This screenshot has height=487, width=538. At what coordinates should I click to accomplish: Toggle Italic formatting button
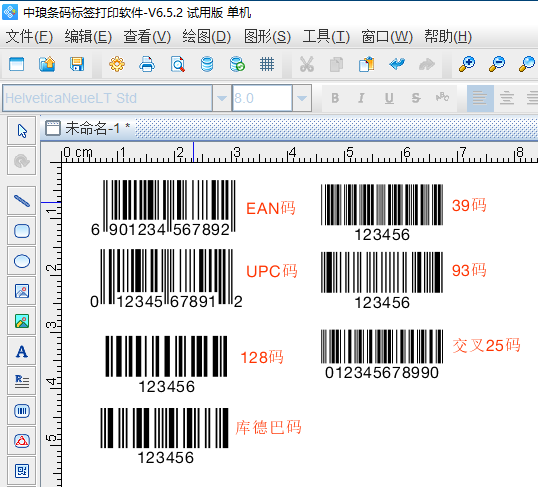[361, 98]
